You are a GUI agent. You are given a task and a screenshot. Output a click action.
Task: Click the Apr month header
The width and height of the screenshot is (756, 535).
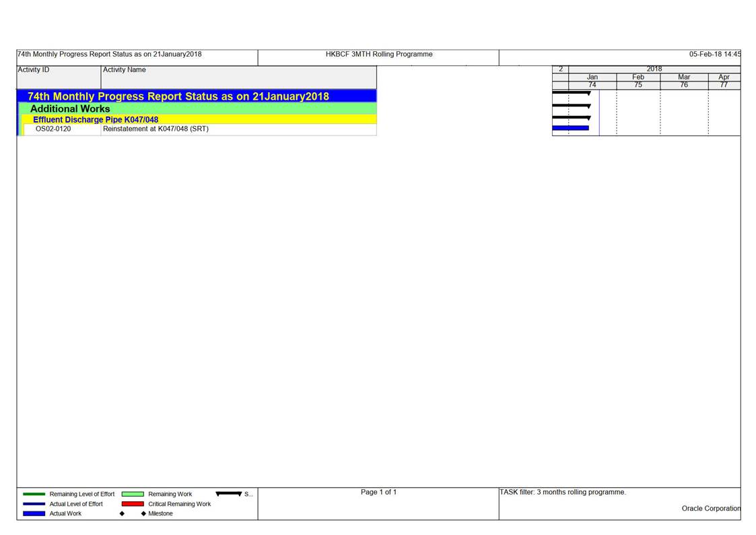[724, 77]
